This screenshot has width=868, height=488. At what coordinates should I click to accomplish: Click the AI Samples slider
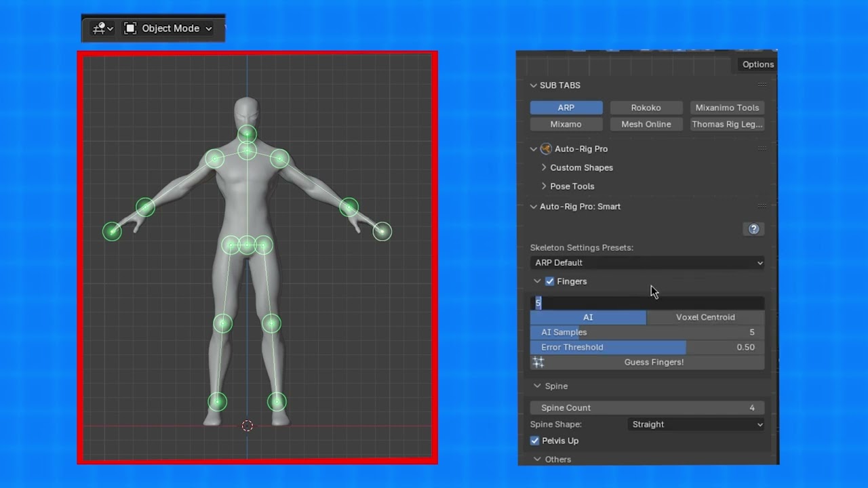(647, 332)
